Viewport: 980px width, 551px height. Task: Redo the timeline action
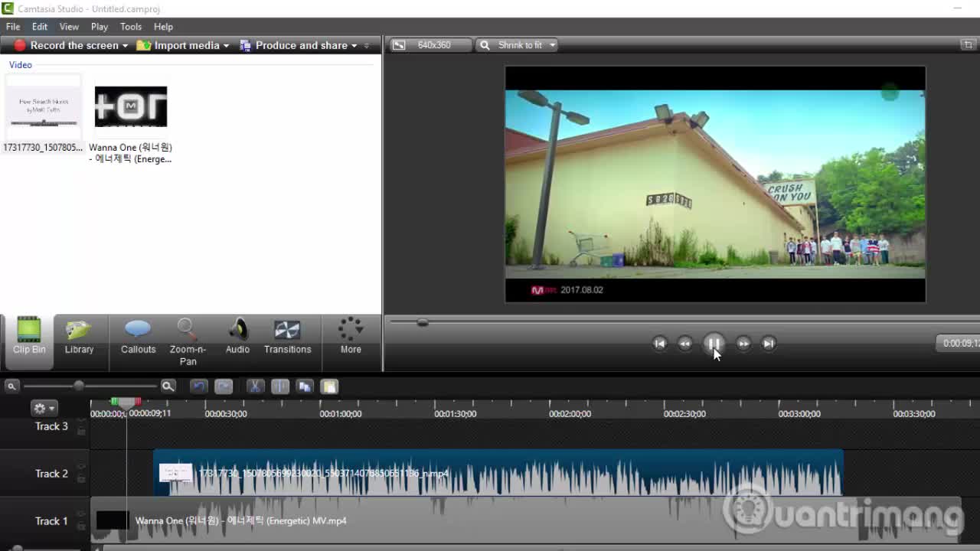[224, 386]
